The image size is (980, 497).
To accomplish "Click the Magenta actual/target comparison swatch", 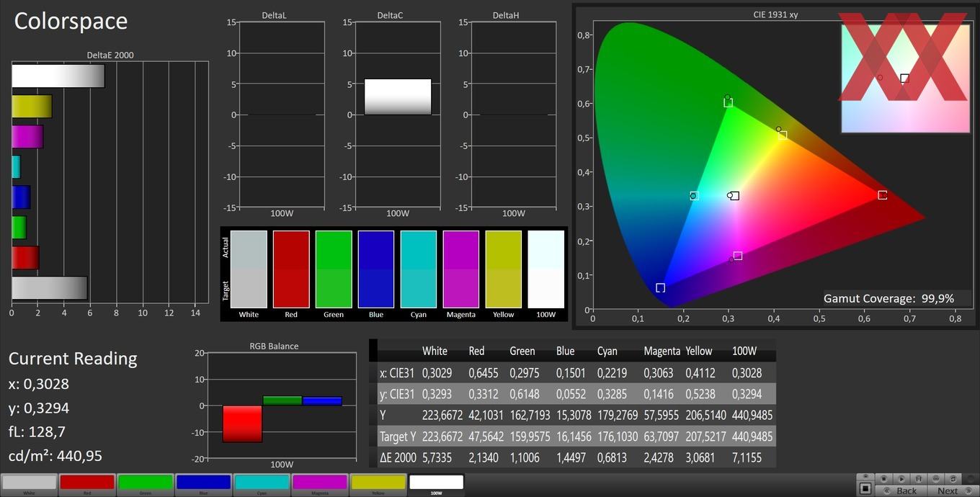I will tap(461, 269).
